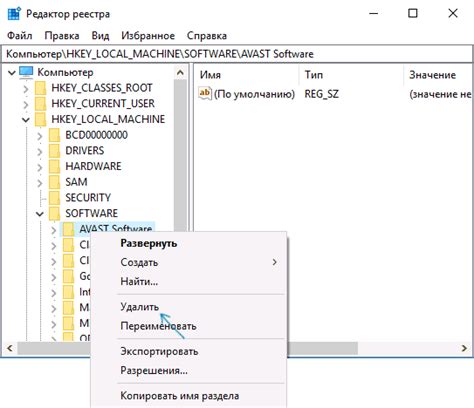This screenshot has height=408, width=474.
Task: Click the ab string value icon
Action: 205,93
